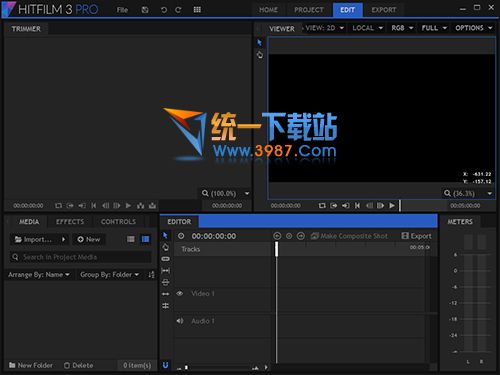Step forward one frame in Trimmer

tap(117, 206)
